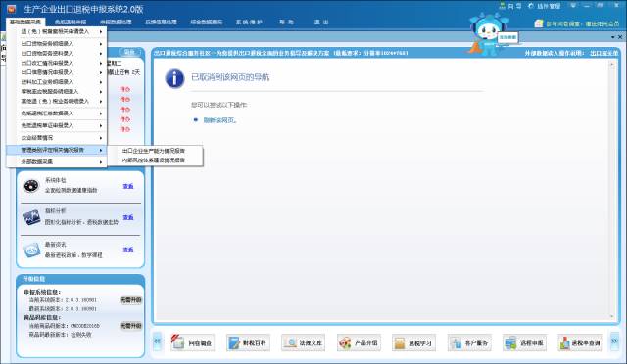Click 查看 link for 指标分析

click(x=128, y=217)
